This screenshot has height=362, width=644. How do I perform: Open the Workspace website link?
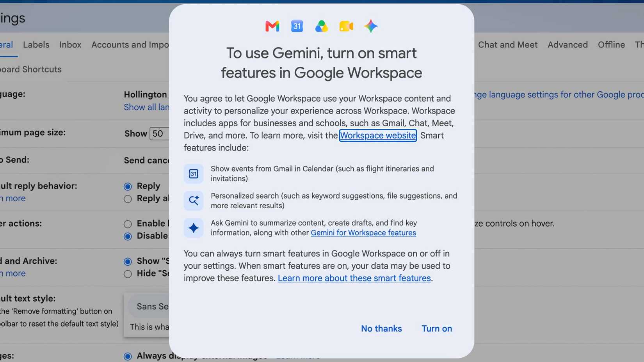click(x=378, y=135)
